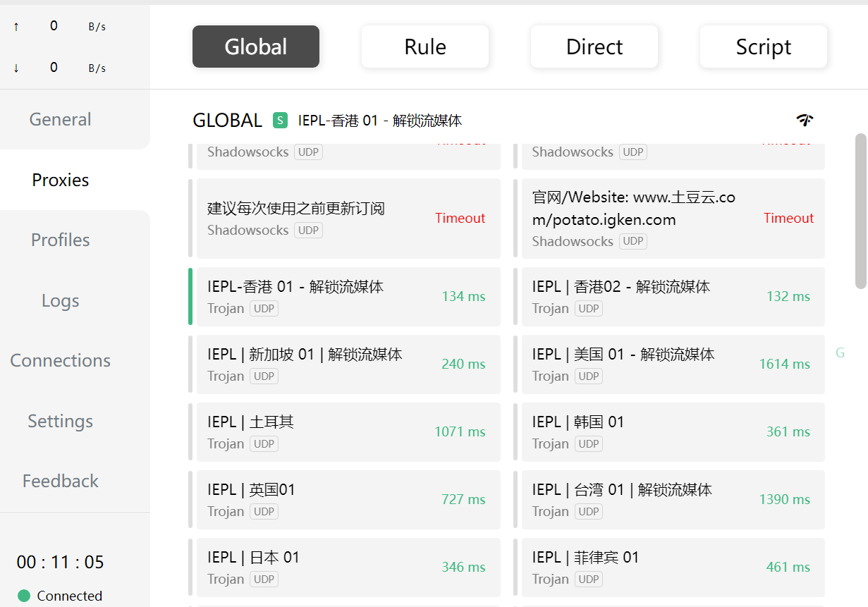Open the Profiles page

(60, 240)
